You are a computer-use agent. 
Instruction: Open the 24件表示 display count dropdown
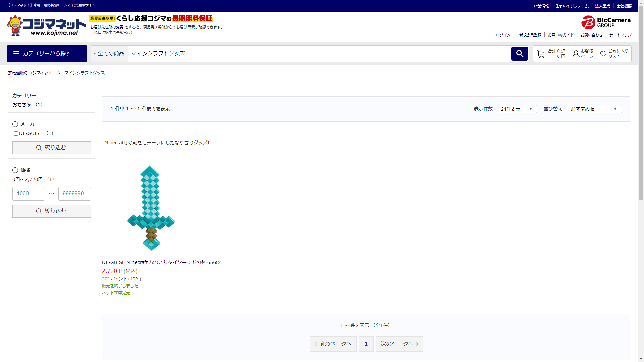pyautogui.click(x=517, y=109)
